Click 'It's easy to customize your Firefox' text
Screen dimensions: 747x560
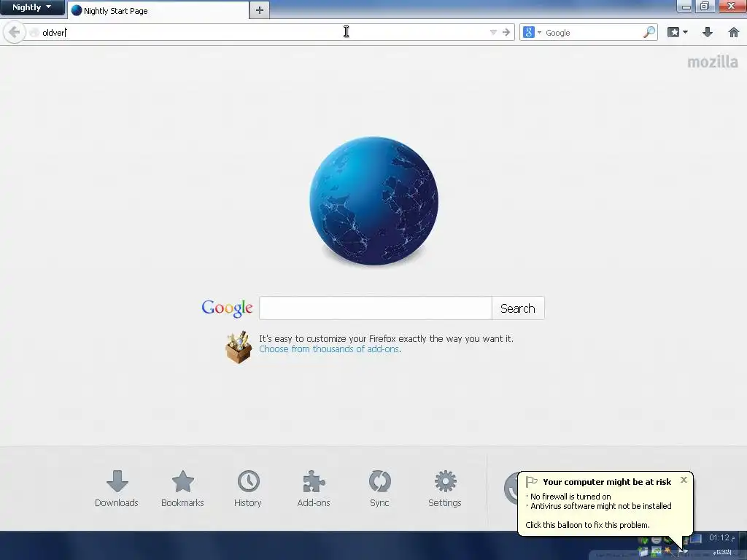tap(386, 338)
